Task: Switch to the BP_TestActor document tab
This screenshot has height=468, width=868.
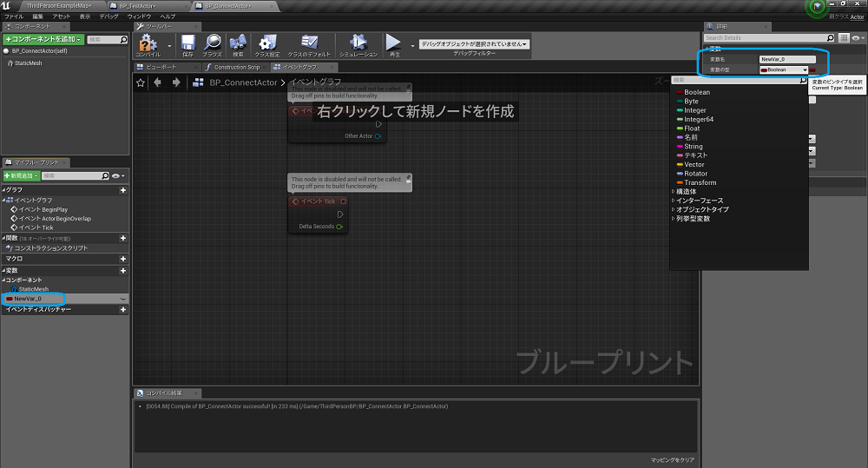Action: point(137,5)
